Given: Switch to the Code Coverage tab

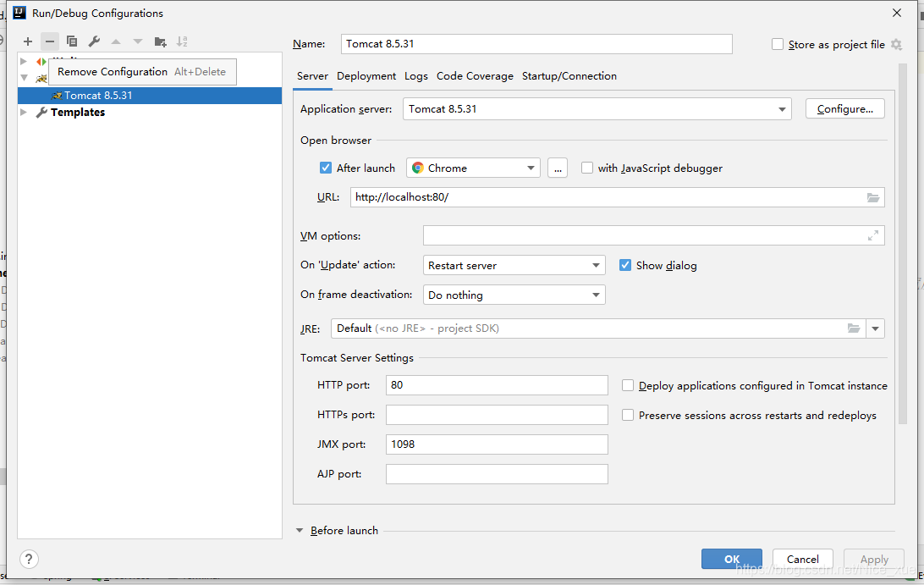Looking at the screenshot, I should pyautogui.click(x=475, y=76).
